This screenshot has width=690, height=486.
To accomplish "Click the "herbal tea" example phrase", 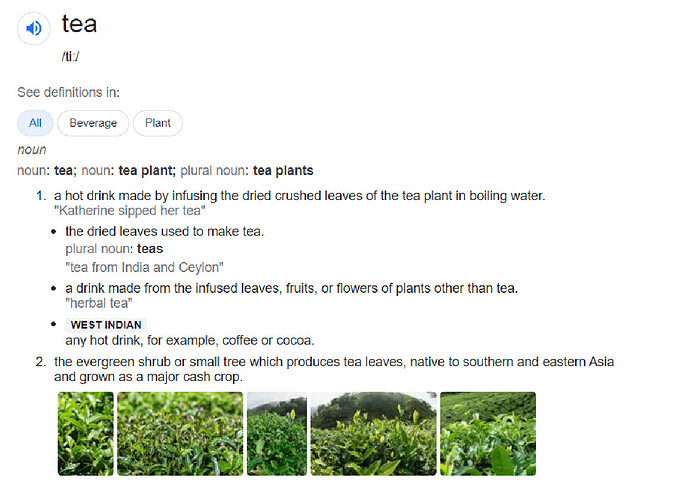I will [97, 303].
